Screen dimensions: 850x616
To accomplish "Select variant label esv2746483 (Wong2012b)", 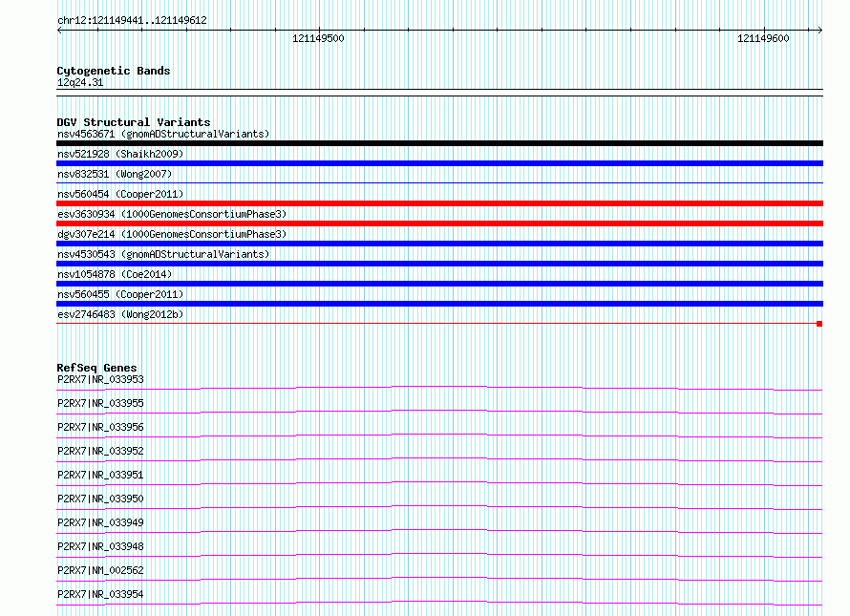I will pos(120,314).
